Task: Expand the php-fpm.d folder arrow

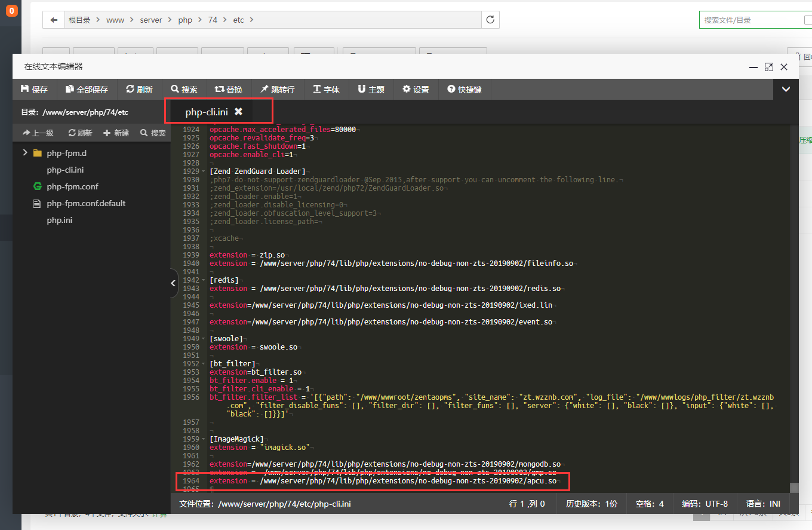Action: click(24, 153)
